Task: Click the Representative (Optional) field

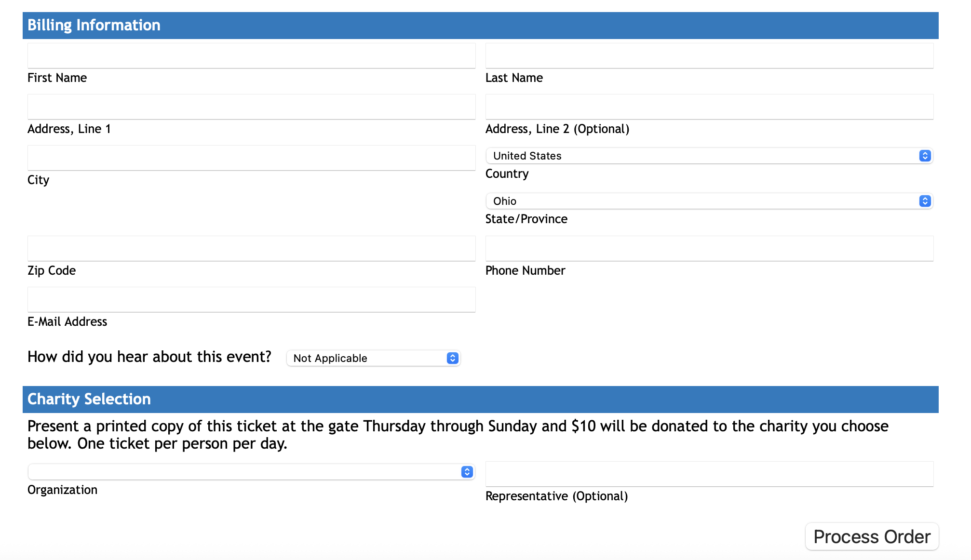Action: pyautogui.click(x=709, y=474)
